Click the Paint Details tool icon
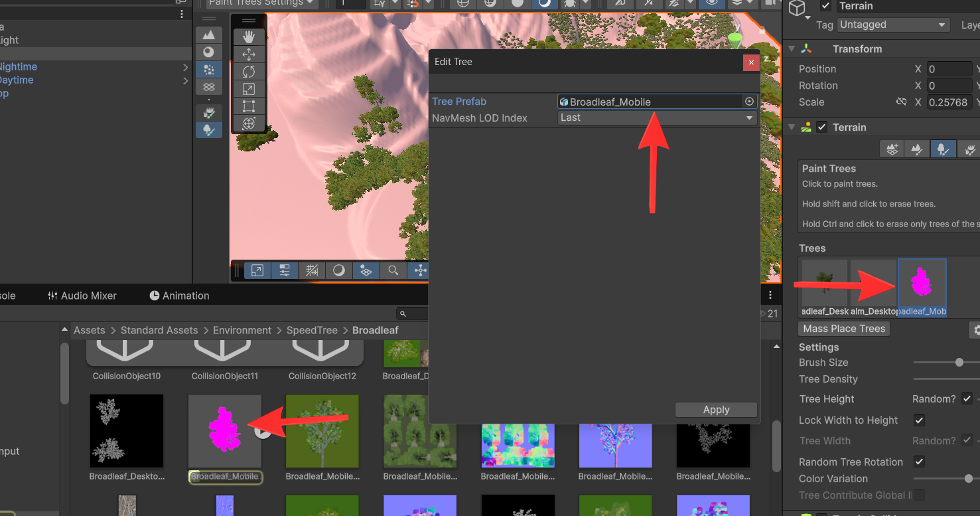 (969, 149)
